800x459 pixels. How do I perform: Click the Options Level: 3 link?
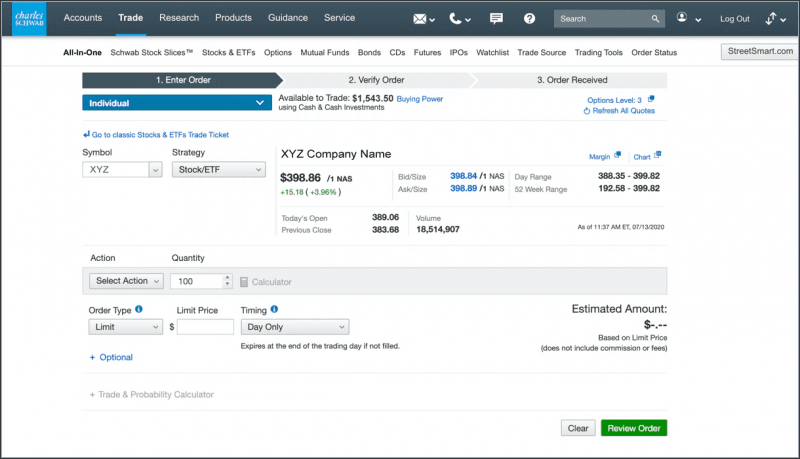pyautogui.click(x=614, y=100)
